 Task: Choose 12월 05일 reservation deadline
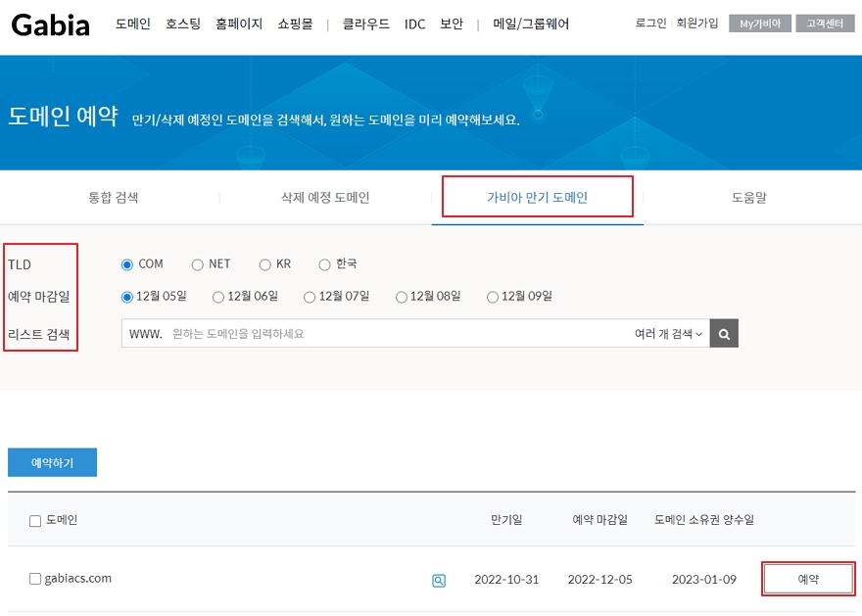(x=127, y=297)
